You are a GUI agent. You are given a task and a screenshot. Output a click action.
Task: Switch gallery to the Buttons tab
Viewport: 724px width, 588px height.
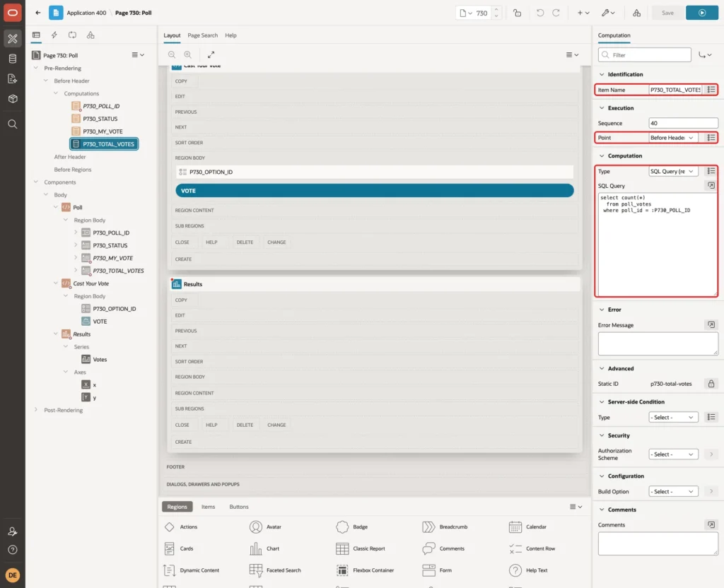coord(239,507)
